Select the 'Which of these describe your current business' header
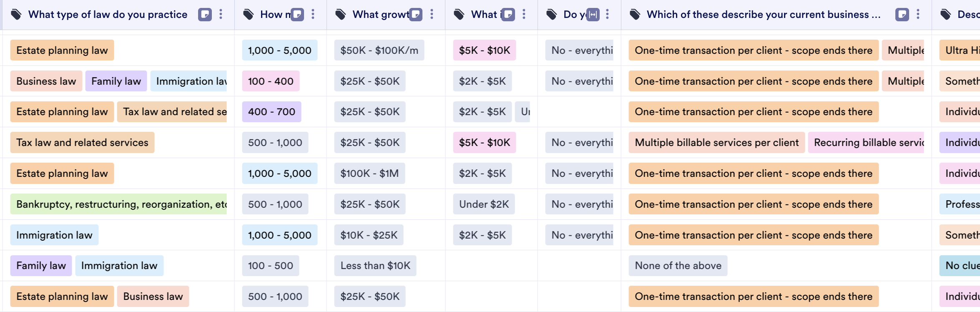The width and height of the screenshot is (980, 312). point(763,15)
